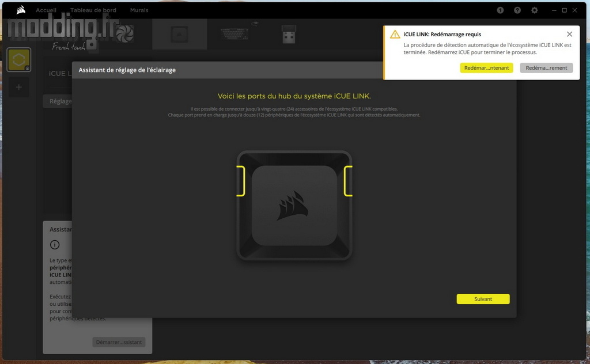The height and width of the screenshot is (364, 590).
Task: Restart iCUE now with the yellow button
Action: coord(486,68)
